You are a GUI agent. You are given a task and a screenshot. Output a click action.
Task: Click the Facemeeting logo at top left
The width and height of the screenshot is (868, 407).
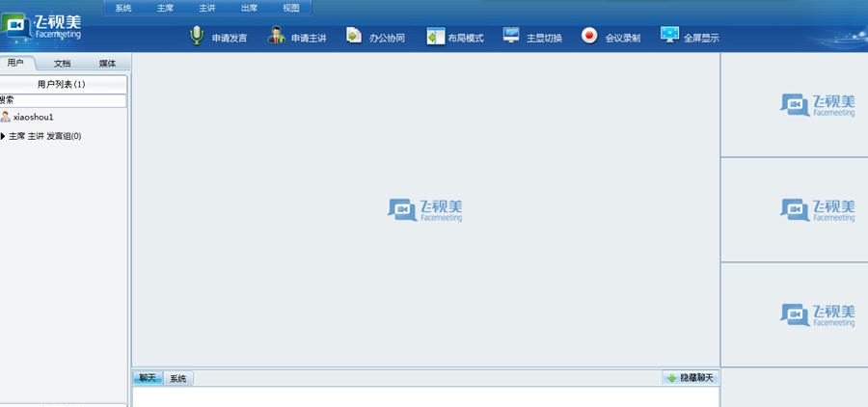pos(41,27)
